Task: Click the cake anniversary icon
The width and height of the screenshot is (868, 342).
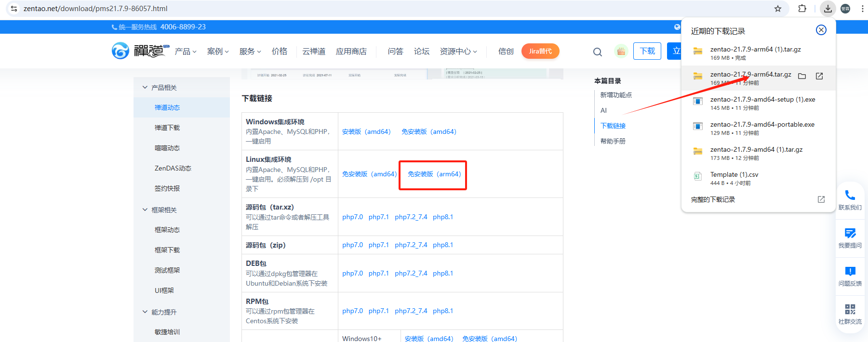Action: pyautogui.click(x=621, y=51)
